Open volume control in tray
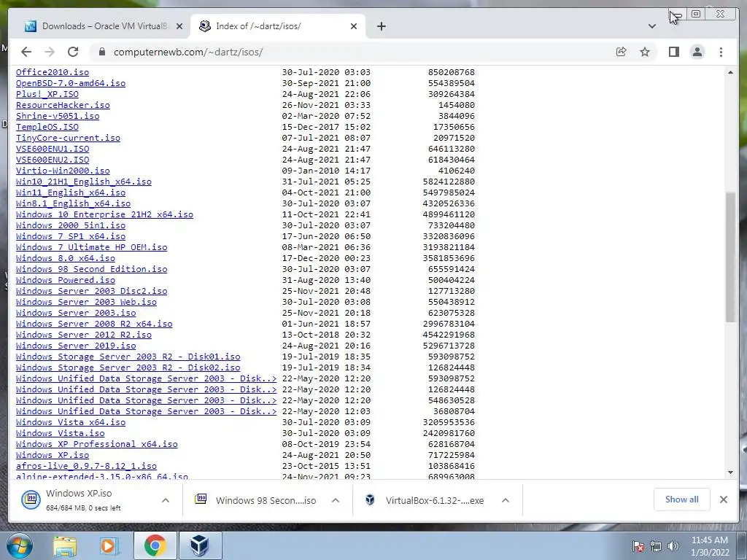Image resolution: width=747 pixels, height=560 pixels. (673, 546)
